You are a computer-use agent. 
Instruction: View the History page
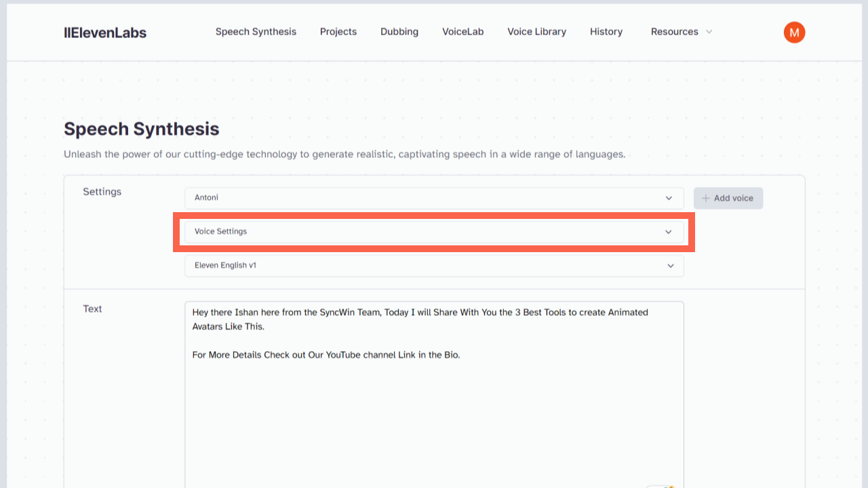coord(606,32)
